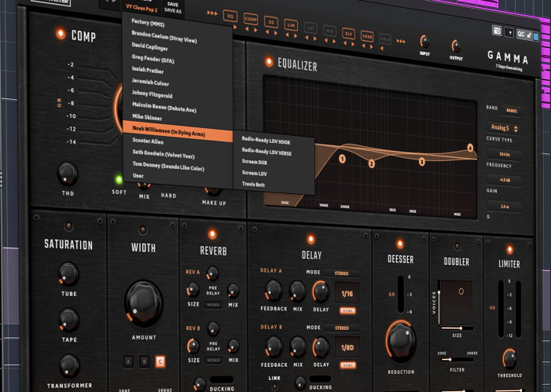Click the greyed DBLR chain slot

coord(385,39)
